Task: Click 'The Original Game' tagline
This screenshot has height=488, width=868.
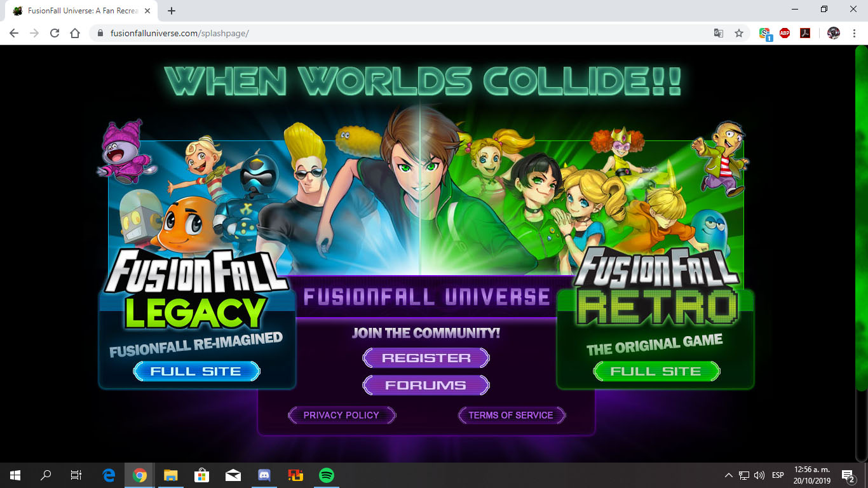Action: coord(654,344)
